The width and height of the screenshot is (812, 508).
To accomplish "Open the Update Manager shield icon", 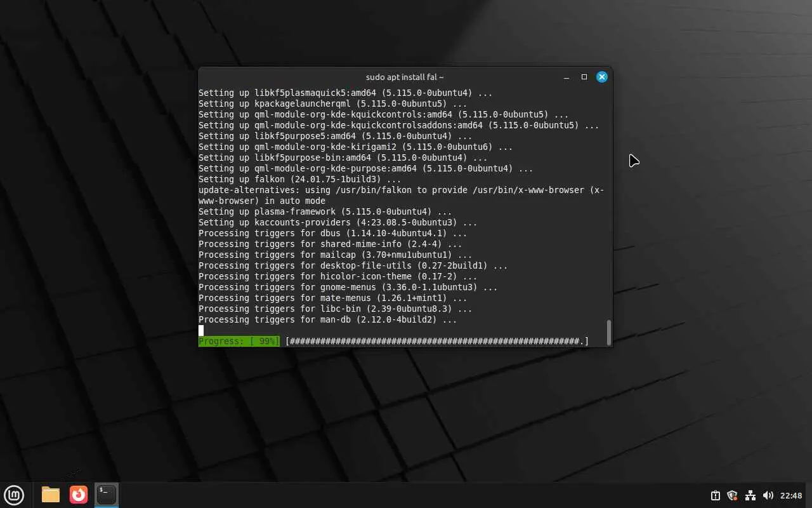I will (732, 495).
